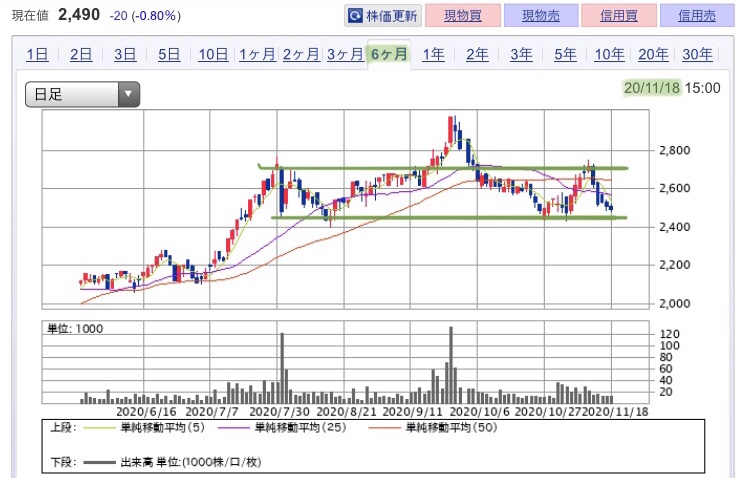Open 信用買 margin buy link
Image resolution: width=740 pixels, height=478 pixels.
[x=619, y=16]
